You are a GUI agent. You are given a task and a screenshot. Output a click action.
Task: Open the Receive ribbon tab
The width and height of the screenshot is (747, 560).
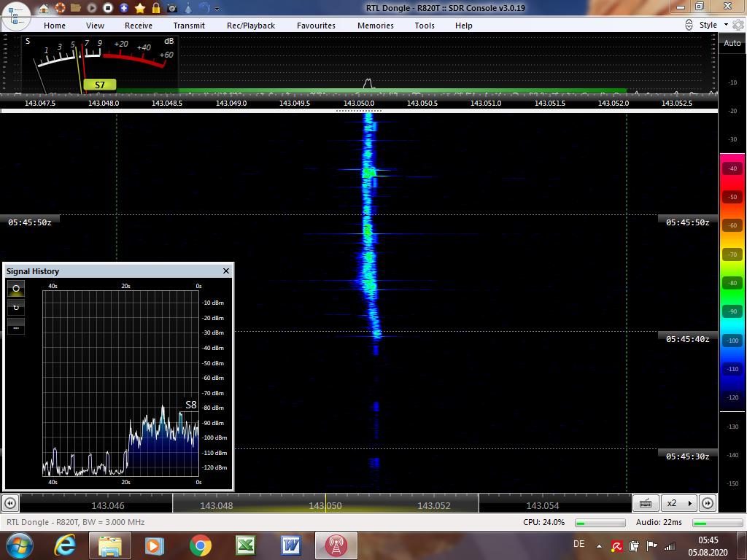pos(139,26)
